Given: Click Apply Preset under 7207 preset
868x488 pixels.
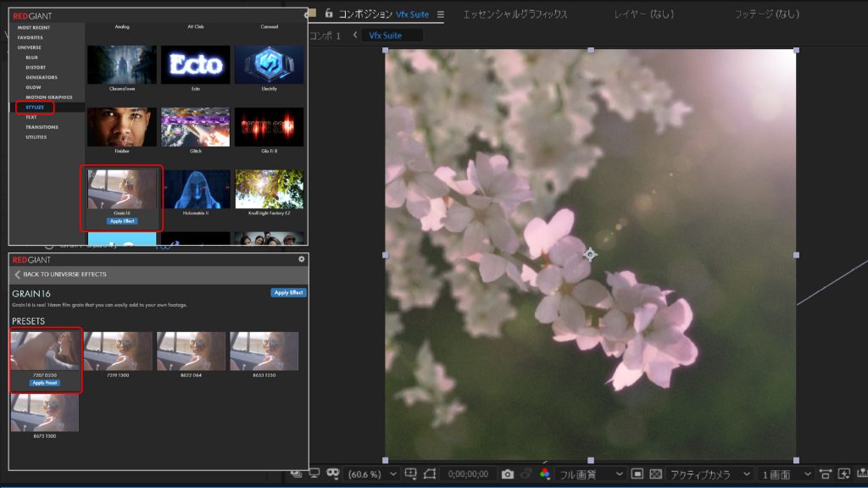Looking at the screenshot, I should click(x=45, y=383).
